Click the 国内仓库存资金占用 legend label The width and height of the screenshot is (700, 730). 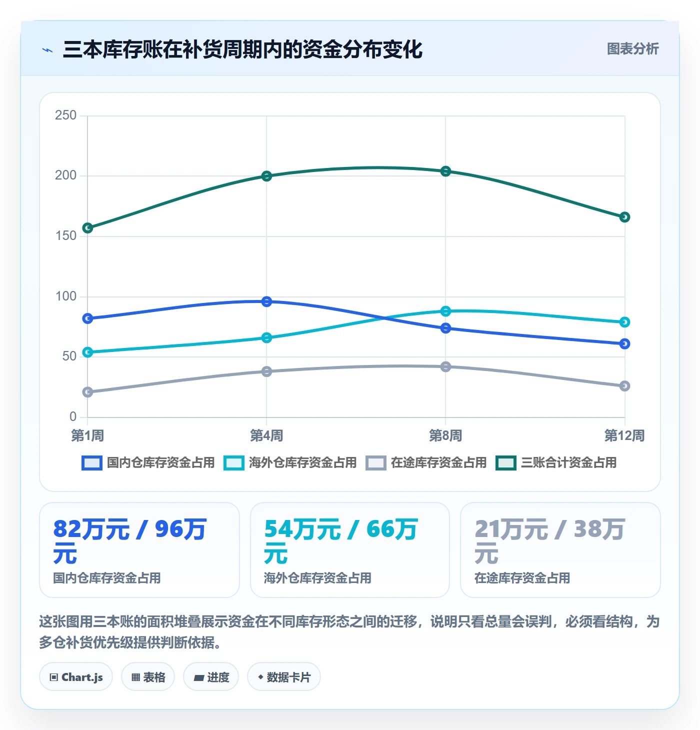160,463
